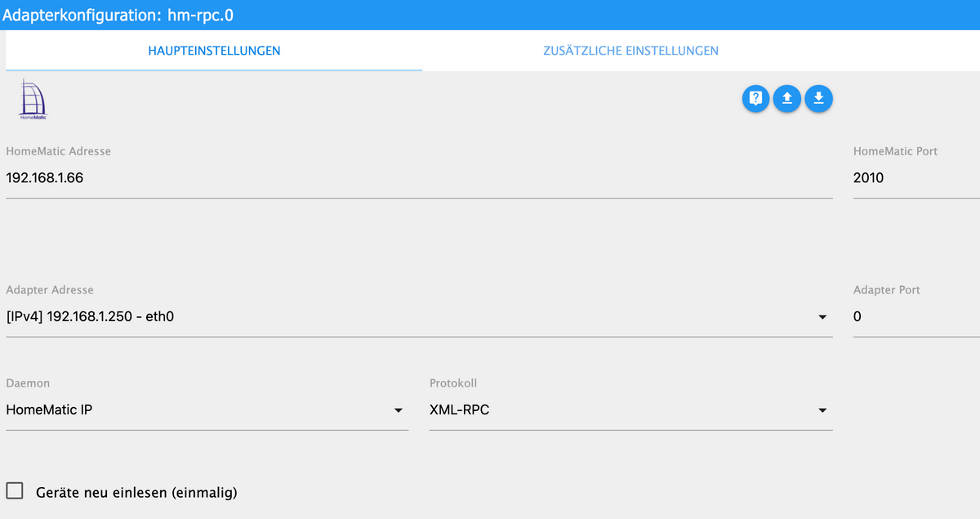
Task: Open the Zusätzliche Einstellungen tab
Action: click(x=630, y=51)
